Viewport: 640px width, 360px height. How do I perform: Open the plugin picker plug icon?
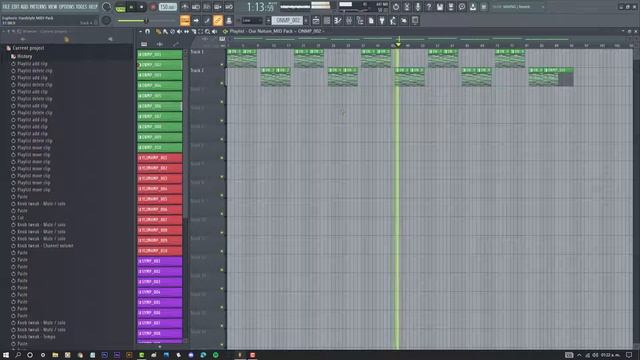pyautogui.click(x=382, y=20)
